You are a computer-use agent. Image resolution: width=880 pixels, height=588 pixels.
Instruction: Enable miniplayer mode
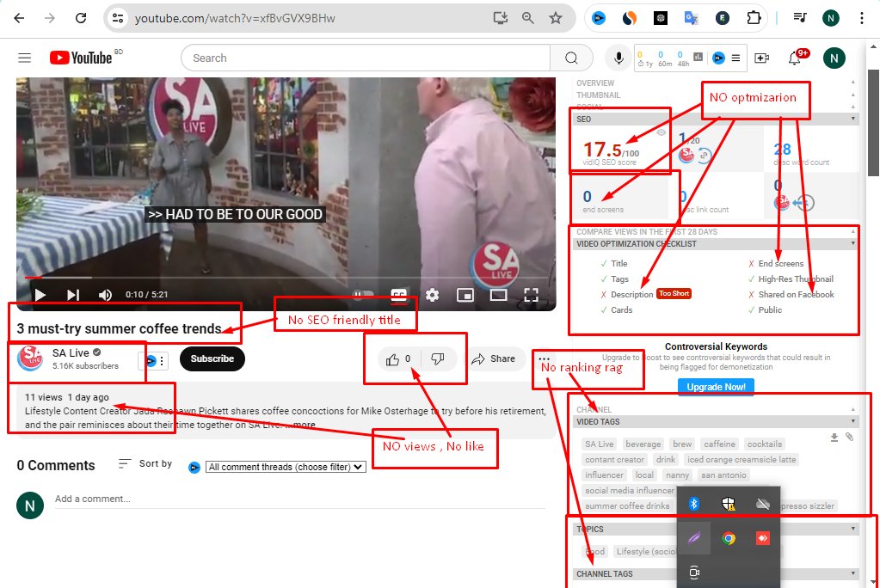click(465, 295)
